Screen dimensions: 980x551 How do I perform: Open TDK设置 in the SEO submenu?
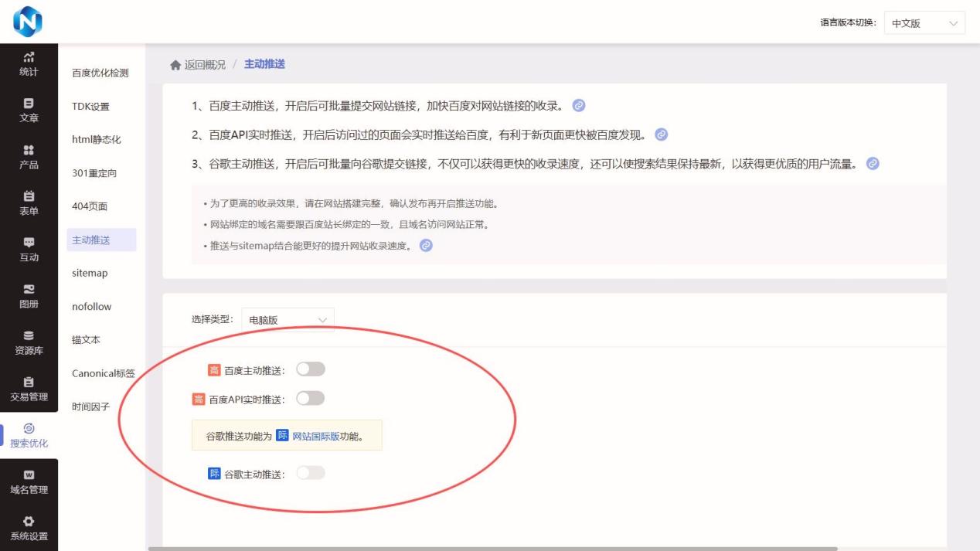[90, 107]
